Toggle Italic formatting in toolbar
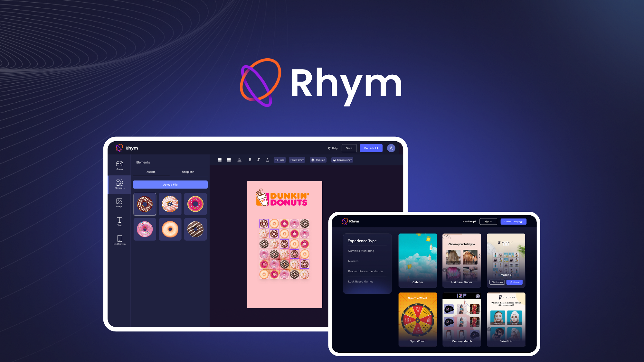Viewport: 644px width, 362px height. coord(258,160)
